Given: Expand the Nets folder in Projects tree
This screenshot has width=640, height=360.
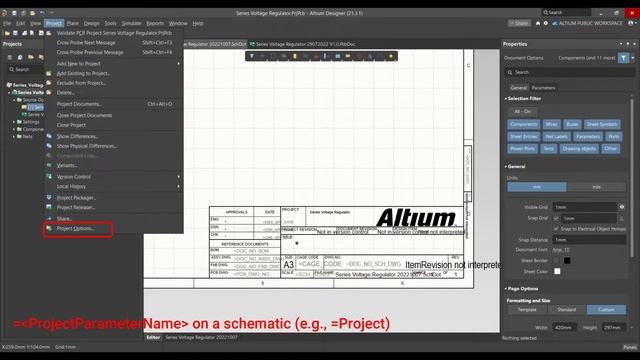Looking at the screenshot, I should 14,137.
